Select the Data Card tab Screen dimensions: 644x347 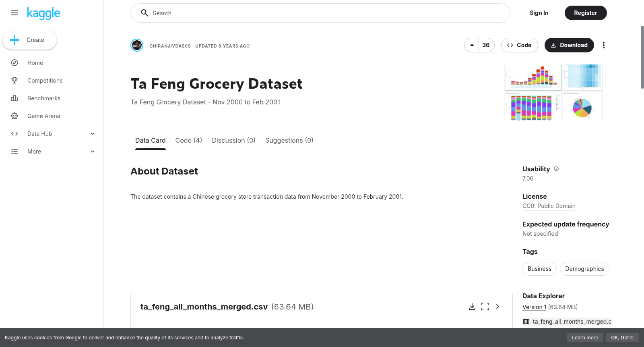click(151, 140)
